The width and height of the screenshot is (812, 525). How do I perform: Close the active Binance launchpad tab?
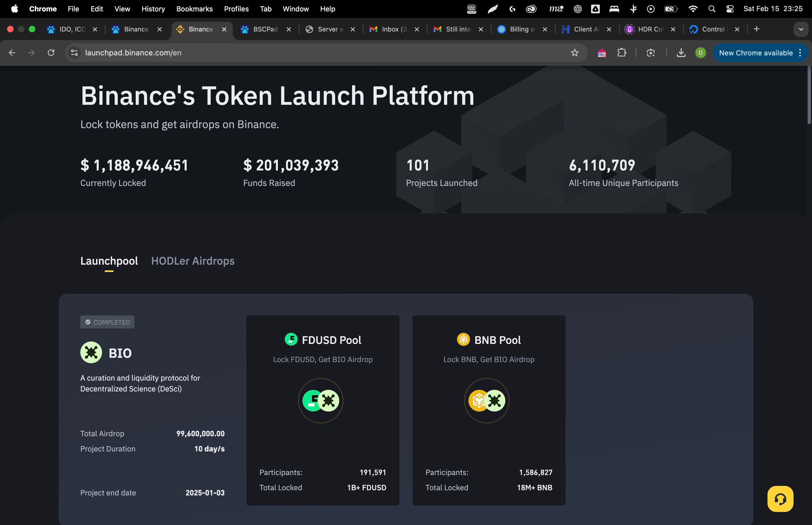coord(224,29)
